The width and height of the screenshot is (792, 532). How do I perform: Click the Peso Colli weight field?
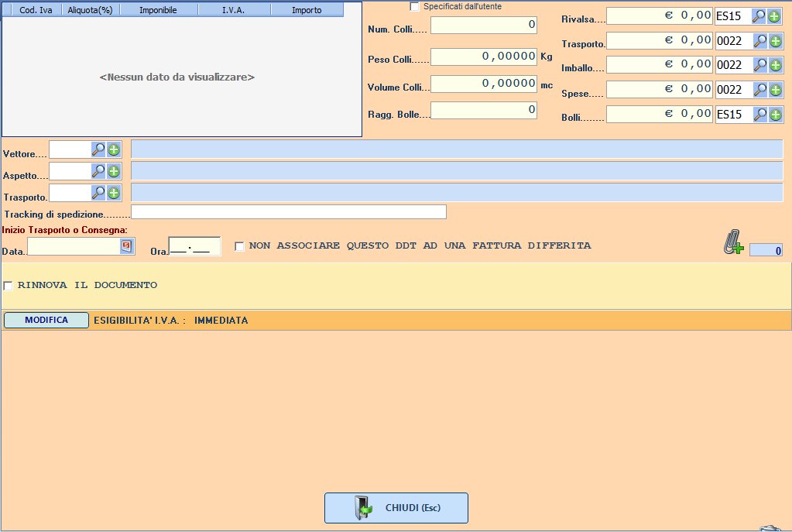point(483,57)
